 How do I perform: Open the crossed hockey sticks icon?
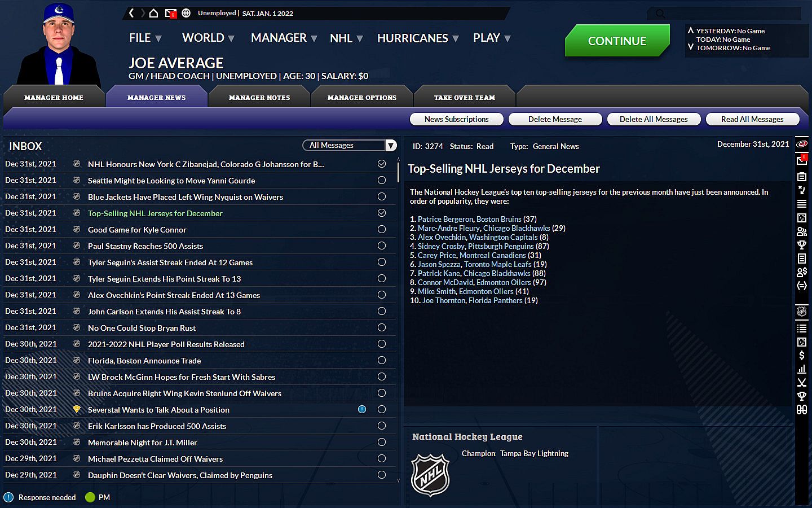pos(801,383)
